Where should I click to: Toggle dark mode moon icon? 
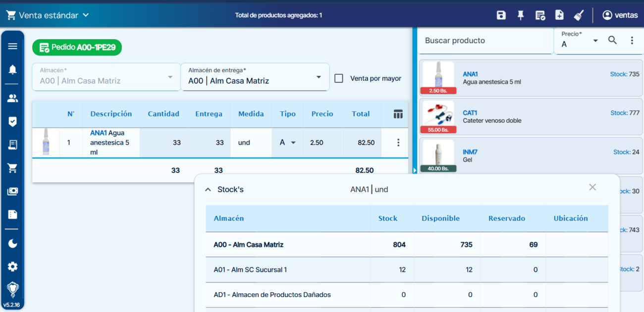tap(13, 243)
